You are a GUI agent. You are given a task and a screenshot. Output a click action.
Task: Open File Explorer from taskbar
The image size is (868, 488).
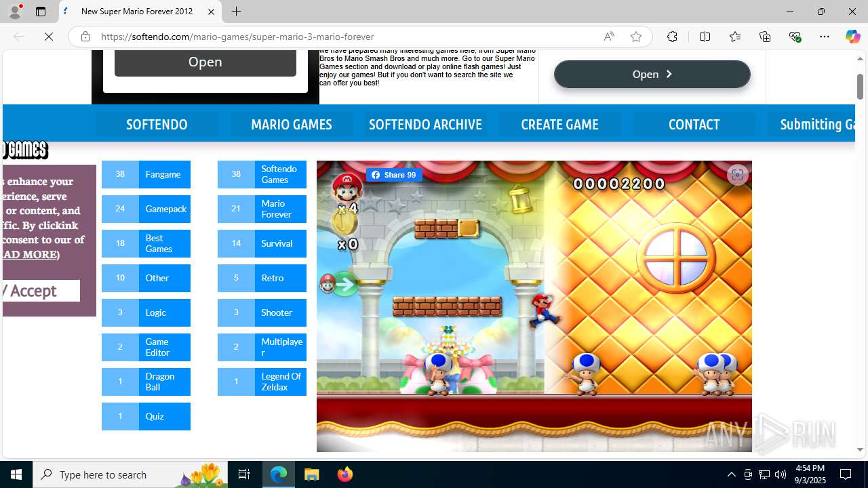(312, 474)
